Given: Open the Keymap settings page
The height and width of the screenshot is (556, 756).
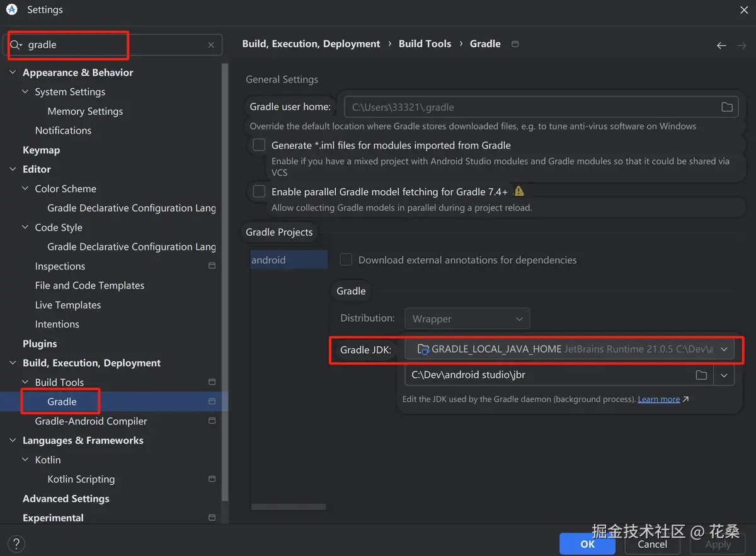Looking at the screenshot, I should (x=41, y=150).
